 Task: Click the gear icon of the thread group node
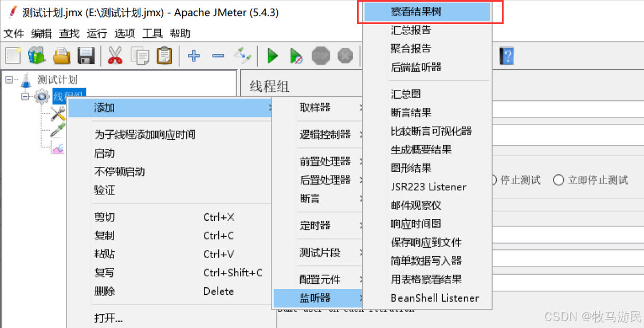(42, 96)
